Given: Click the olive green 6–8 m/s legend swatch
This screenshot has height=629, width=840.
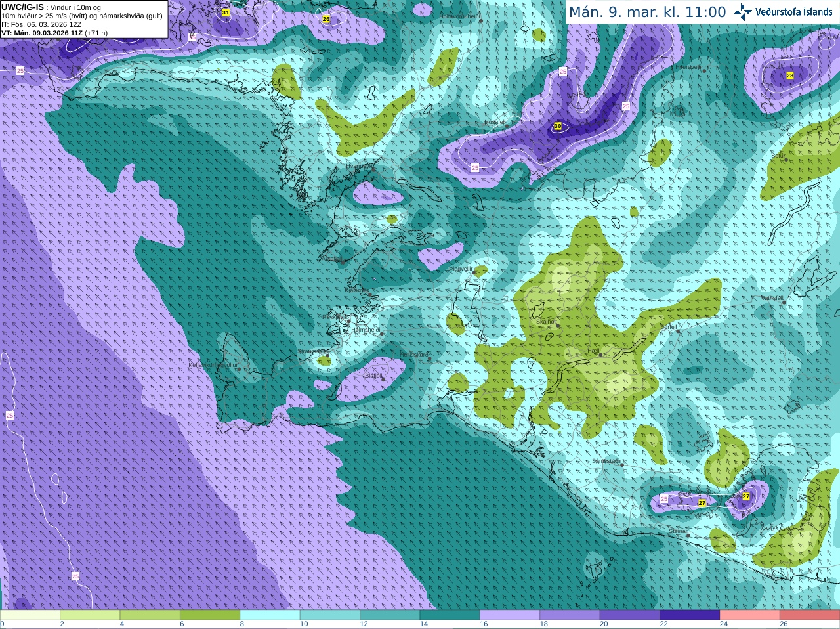Looking at the screenshot, I should (x=210, y=615).
